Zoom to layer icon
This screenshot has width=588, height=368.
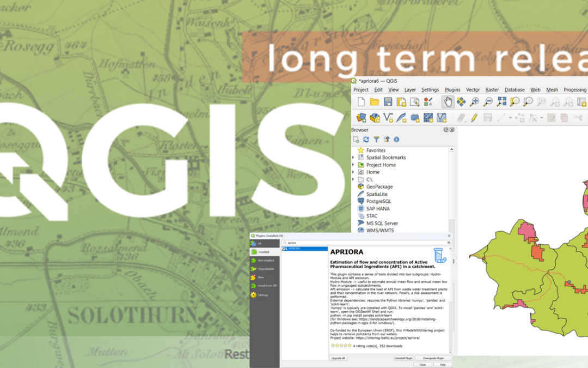pos(528,102)
